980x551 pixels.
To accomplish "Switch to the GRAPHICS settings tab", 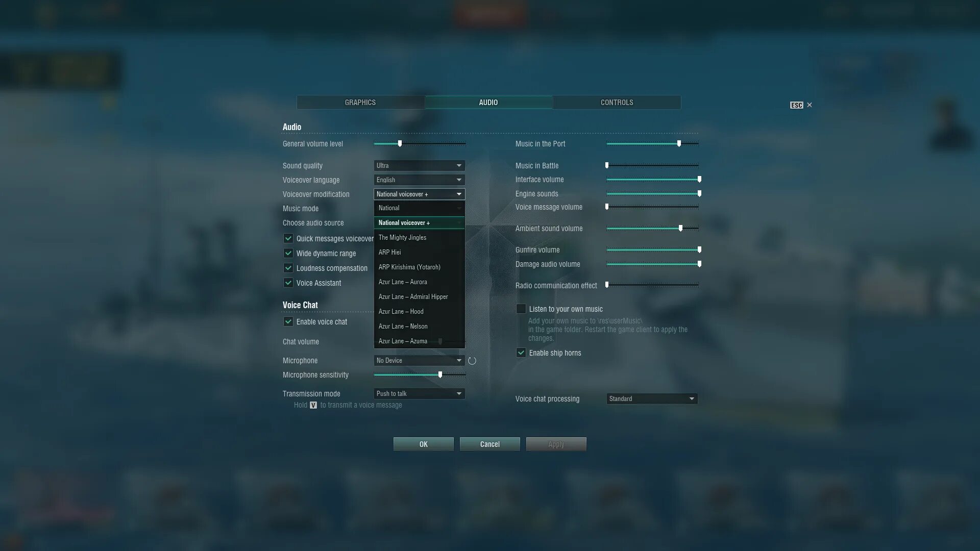I will click(x=360, y=102).
